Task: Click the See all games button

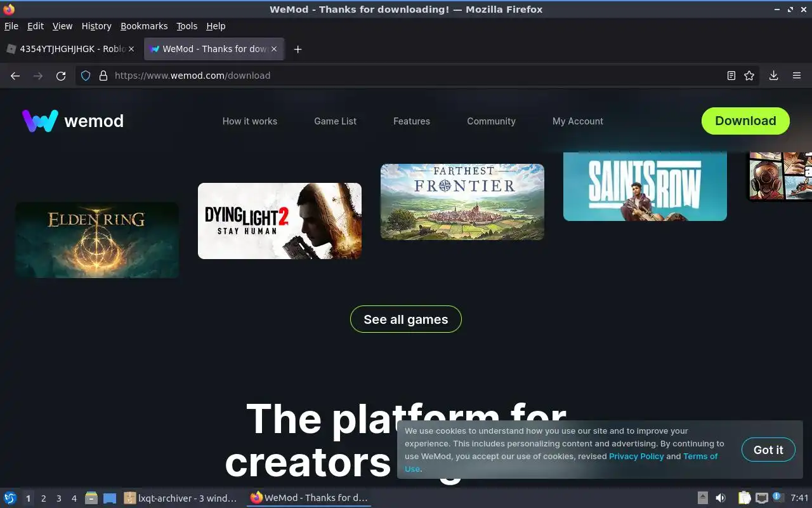Action: point(406,319)
